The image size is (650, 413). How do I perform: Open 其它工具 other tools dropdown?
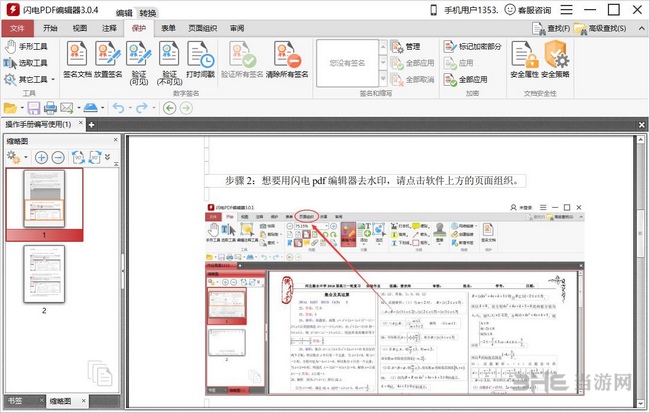29,79
